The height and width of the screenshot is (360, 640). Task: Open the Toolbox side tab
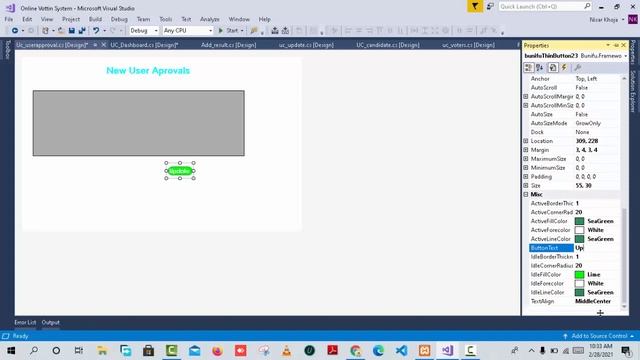(x=7, y=50)
